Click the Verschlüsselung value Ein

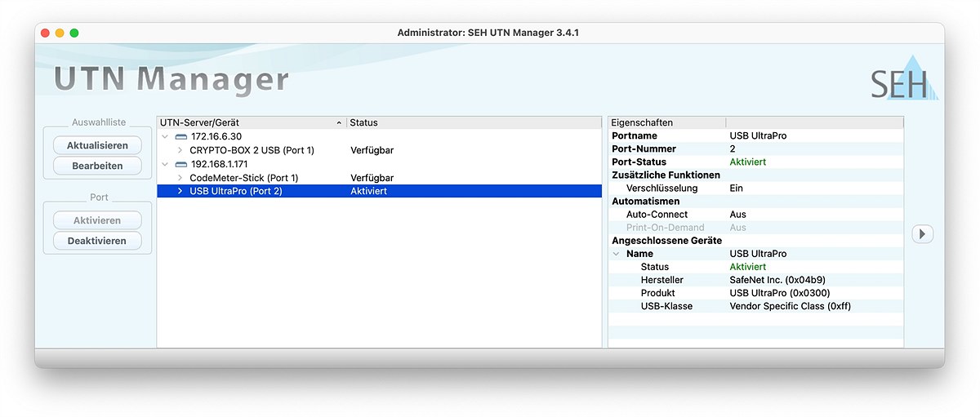[736, 188]
